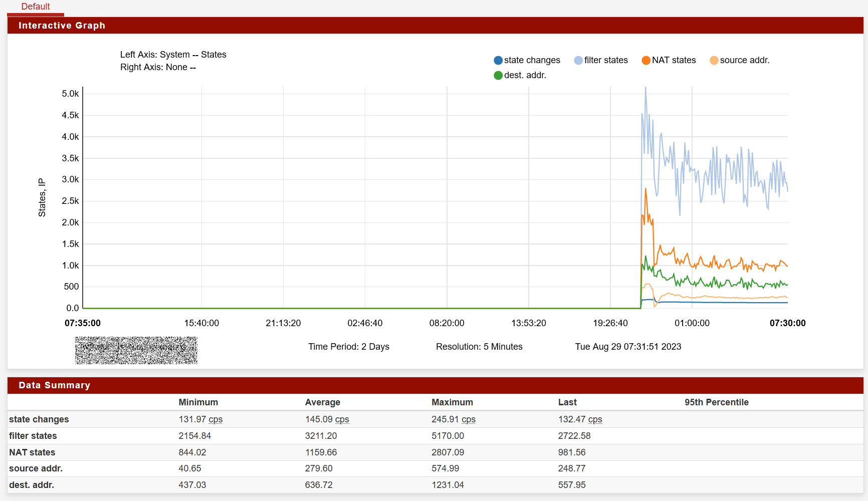868x501 pixels.
Task: Toggle the filter states legend circle
Action: click(x=578, y=60)
